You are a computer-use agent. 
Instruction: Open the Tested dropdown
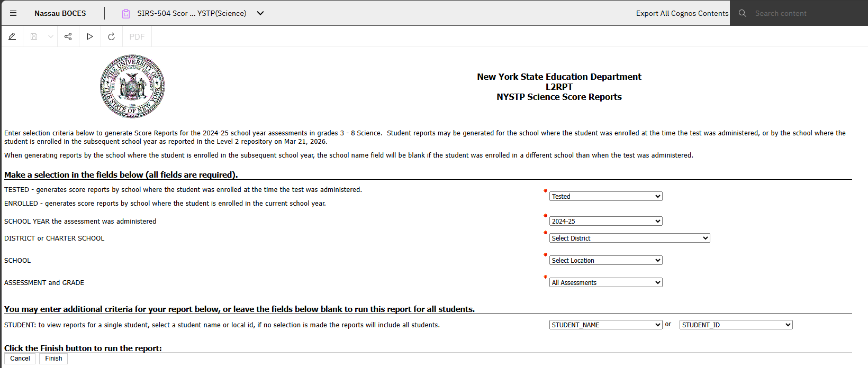tap(606, 196)
